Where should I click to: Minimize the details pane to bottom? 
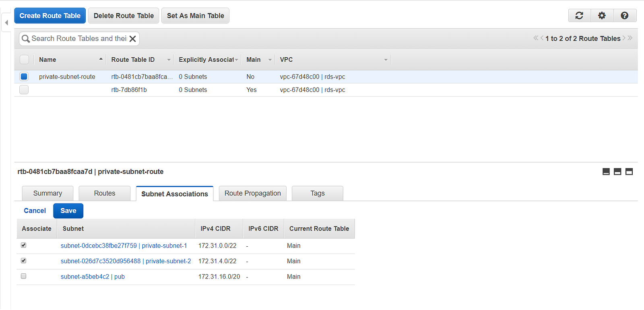pos(606,172)
